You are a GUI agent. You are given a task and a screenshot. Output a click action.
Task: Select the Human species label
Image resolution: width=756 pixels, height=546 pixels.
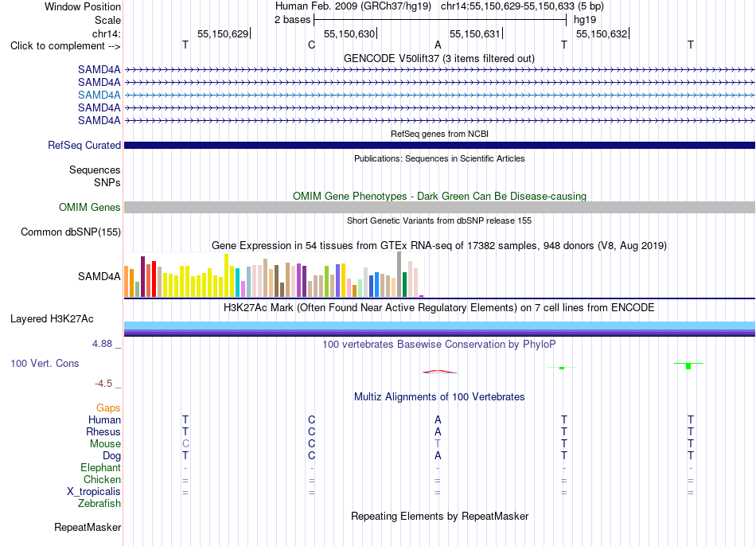[104, 420]
